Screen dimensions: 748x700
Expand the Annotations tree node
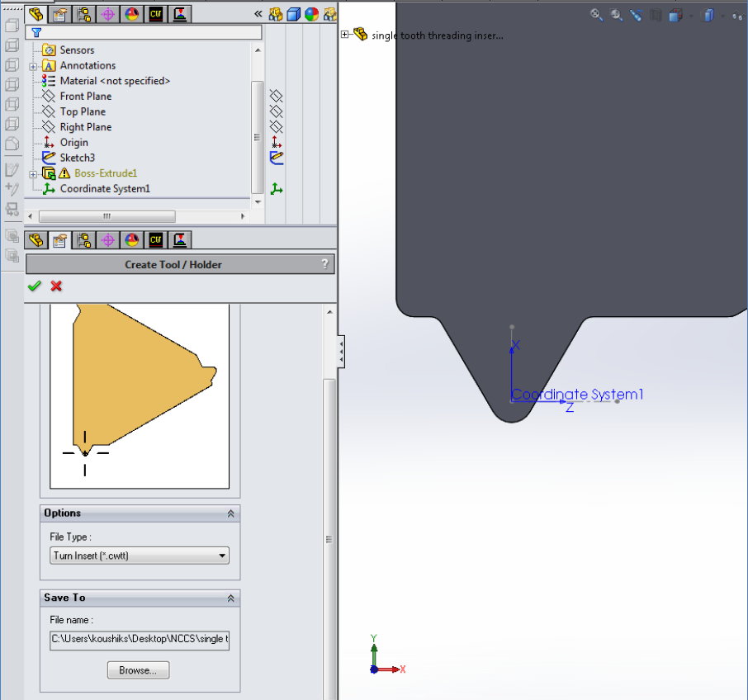(x=33, y=66)
